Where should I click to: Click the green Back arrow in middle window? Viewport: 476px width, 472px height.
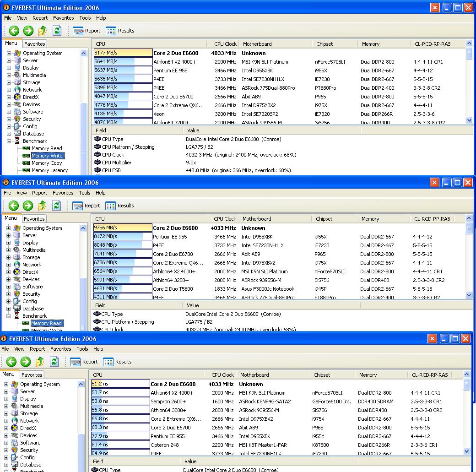(x=13, y=206)
